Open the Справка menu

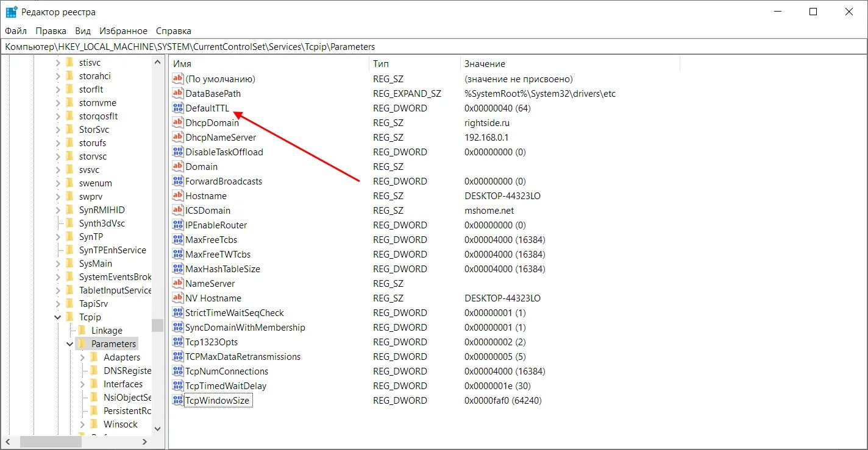click(x=174, y=31)
